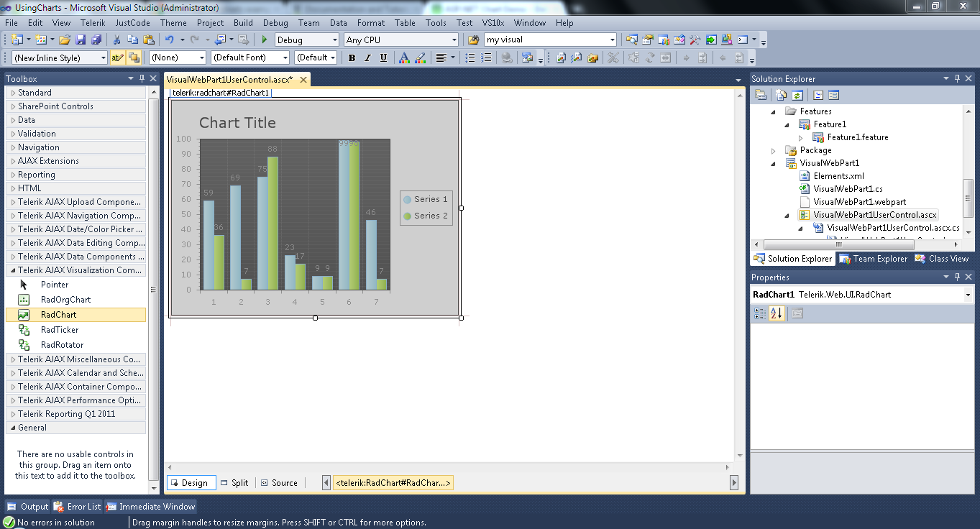Screen dimensions: 980x529
Task: Open the Debug menu in the menu bar
Action: point(275,23)
